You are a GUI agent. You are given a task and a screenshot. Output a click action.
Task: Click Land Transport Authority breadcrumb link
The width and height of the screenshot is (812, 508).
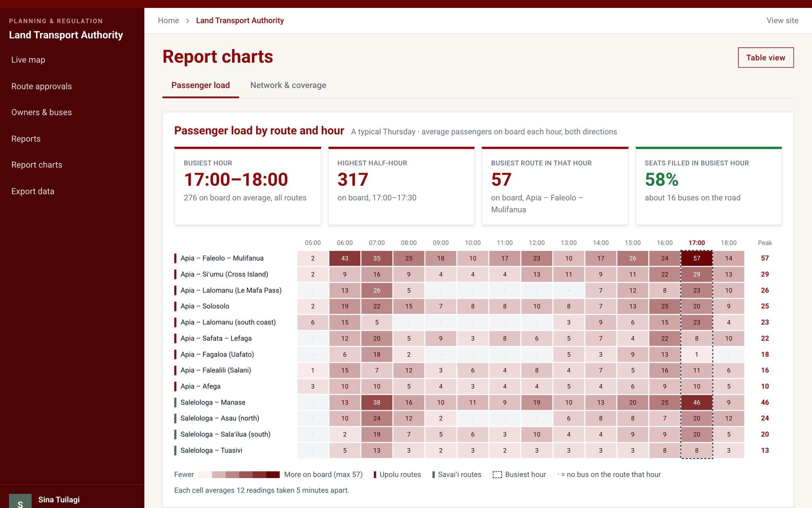240,20
